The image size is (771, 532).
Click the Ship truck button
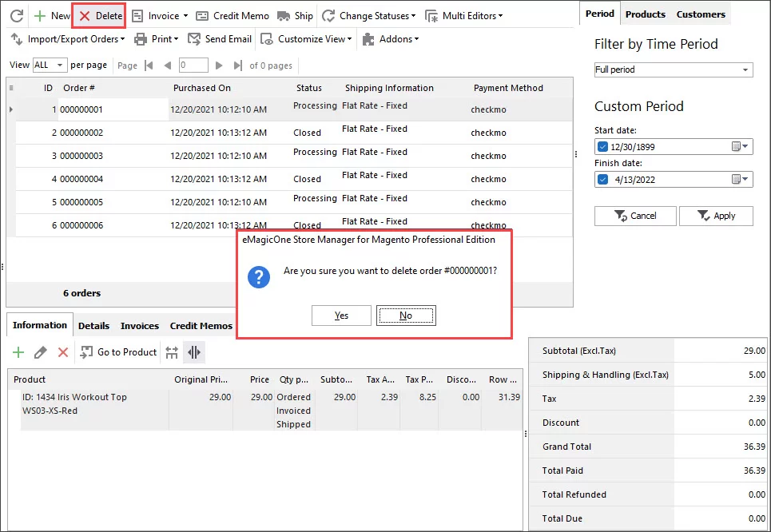pos(295,16)
